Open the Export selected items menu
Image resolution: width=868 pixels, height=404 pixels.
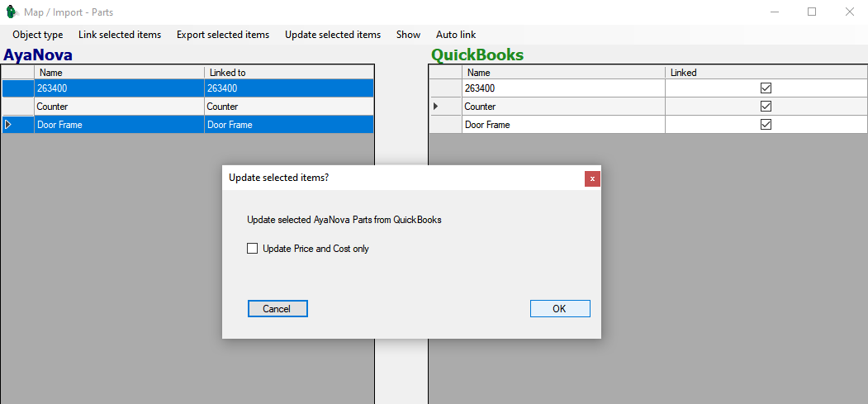pyautogui.click(x=223, y=35)
